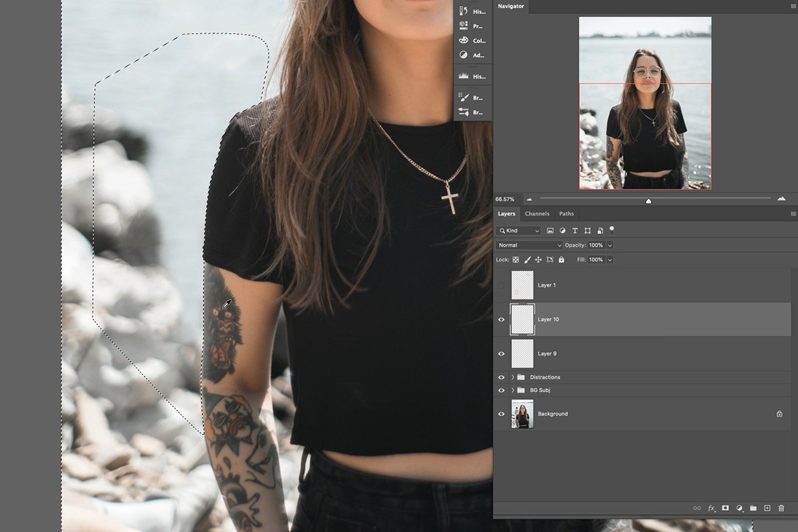Open the Opacity slider dropdown arrow
The height and width of the screenshot is (532, 798).
pyautogui.click(x=610, y=245)
